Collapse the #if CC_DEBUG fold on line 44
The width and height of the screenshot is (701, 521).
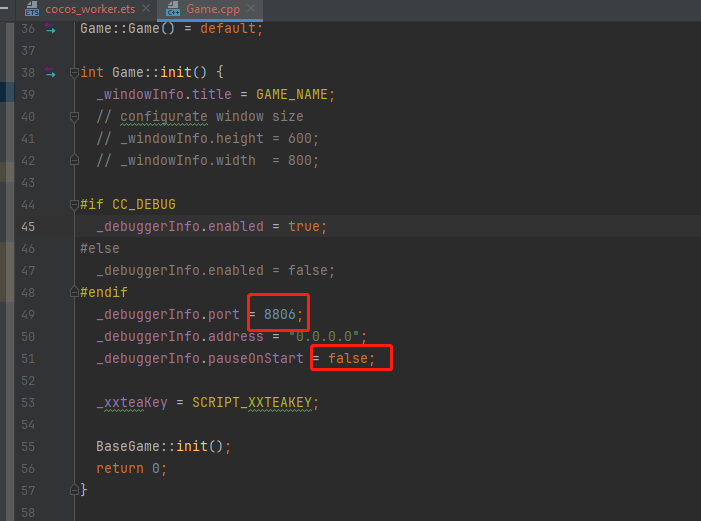point(74,205)
